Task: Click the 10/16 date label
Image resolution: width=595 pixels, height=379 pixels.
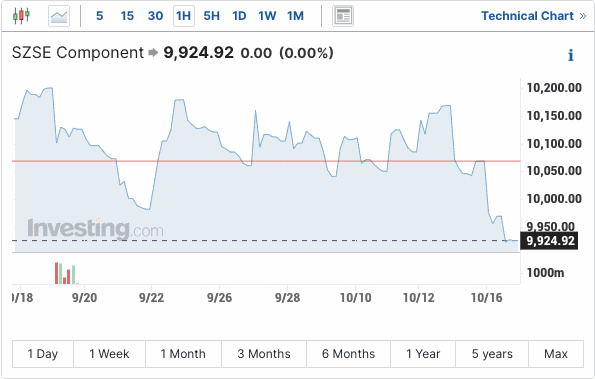Action: tap(486, 298)
